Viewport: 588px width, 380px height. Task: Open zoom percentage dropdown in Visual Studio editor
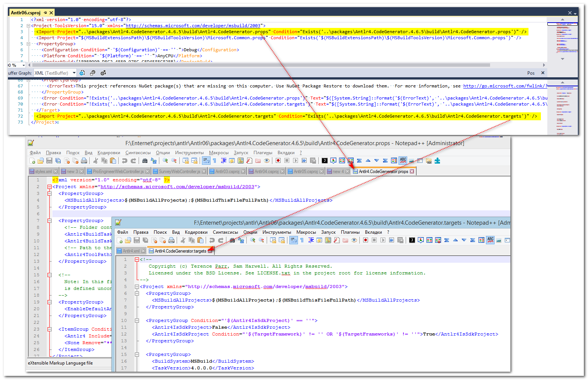(x=23, y=65)
